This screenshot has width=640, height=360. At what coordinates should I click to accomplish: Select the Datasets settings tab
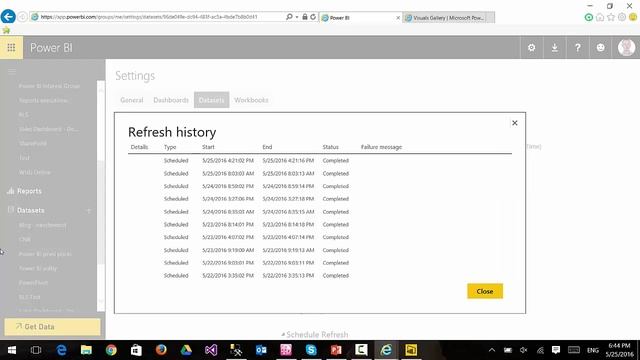coord(211,100)
